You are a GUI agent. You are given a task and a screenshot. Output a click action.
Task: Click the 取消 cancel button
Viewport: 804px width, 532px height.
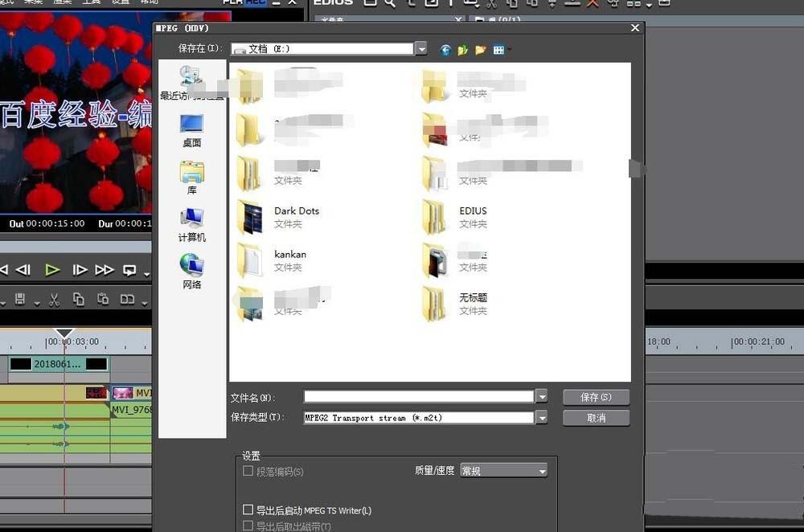coord(596,417)
